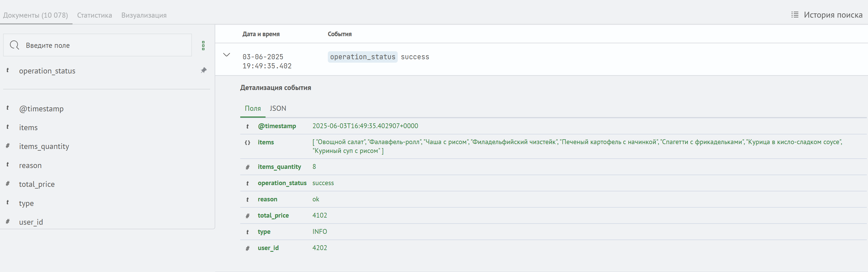Click the items object type icon in details

tap(247, 142)
